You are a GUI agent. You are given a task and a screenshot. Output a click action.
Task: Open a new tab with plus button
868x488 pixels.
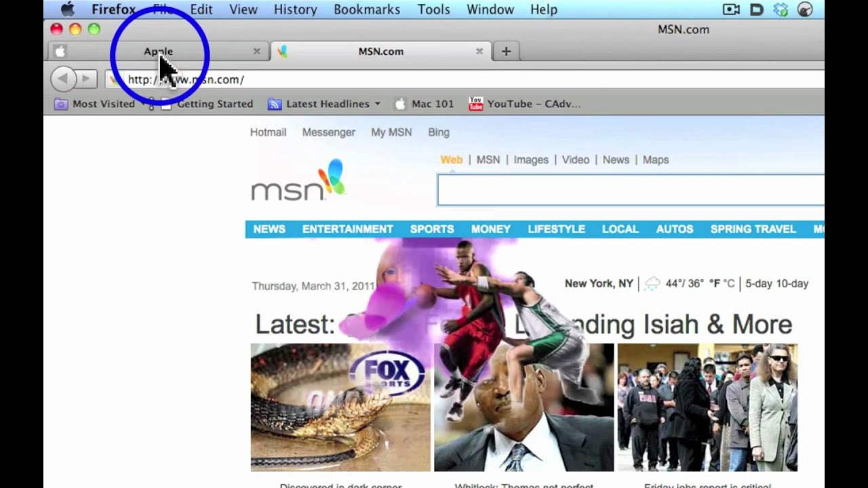pyautogui.click(x=506, y=52)
